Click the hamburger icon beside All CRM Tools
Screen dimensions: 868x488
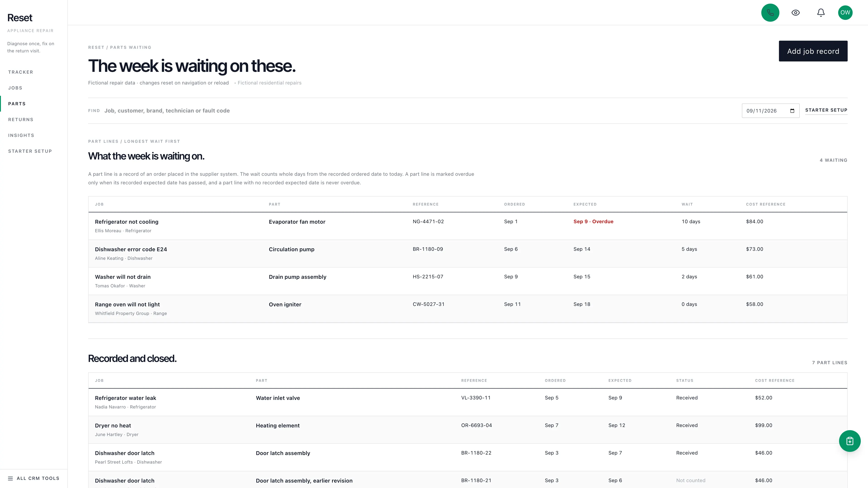pyautogui.click(x=10, y=478)
